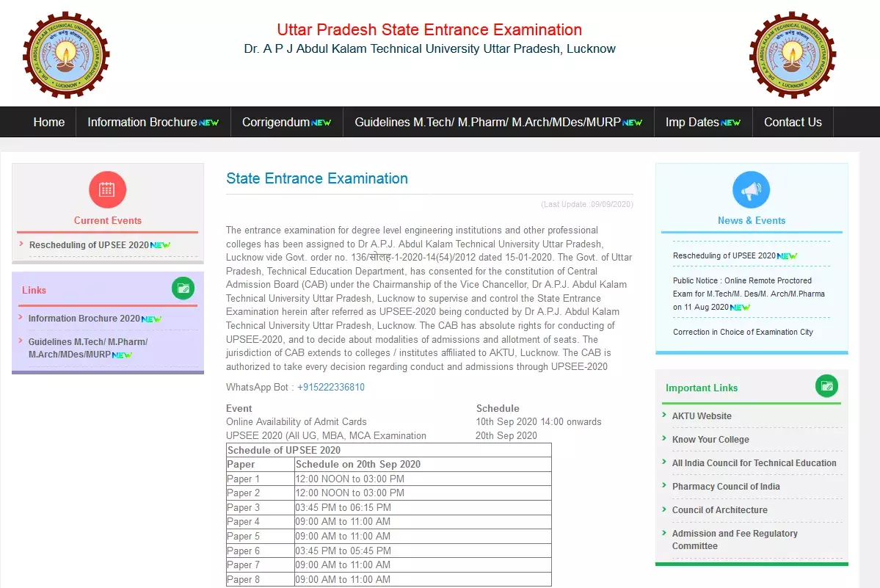Screen dimensions: 880x588
Task: Click the WhatsApp Bot phone number link
Action: pos(330,387)
